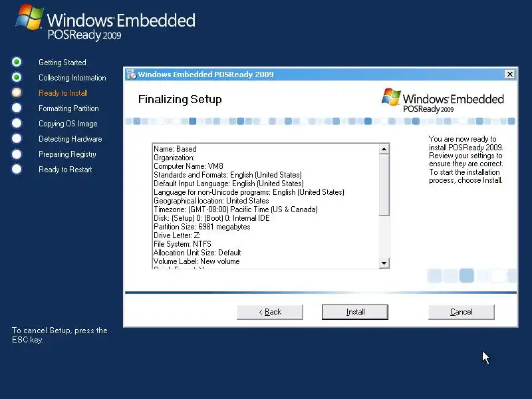Click the Detecting Hardware step circle

pos(17,138)
